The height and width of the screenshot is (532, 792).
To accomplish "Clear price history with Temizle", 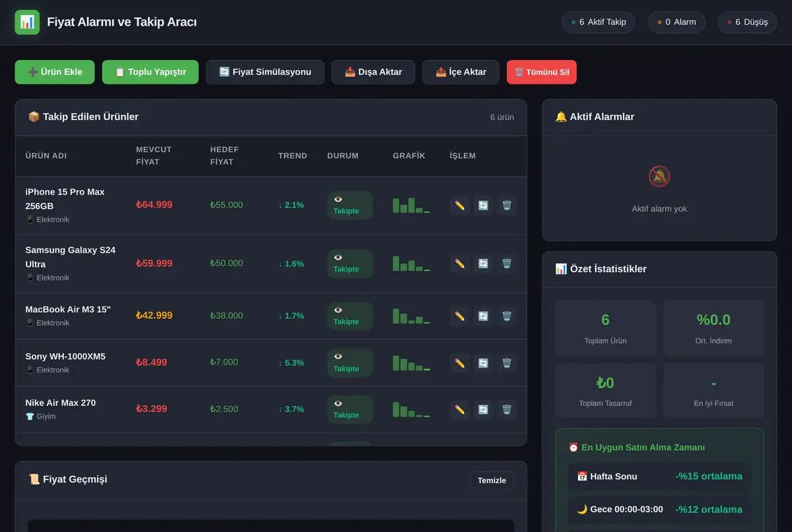I will [x=492, y=481].
